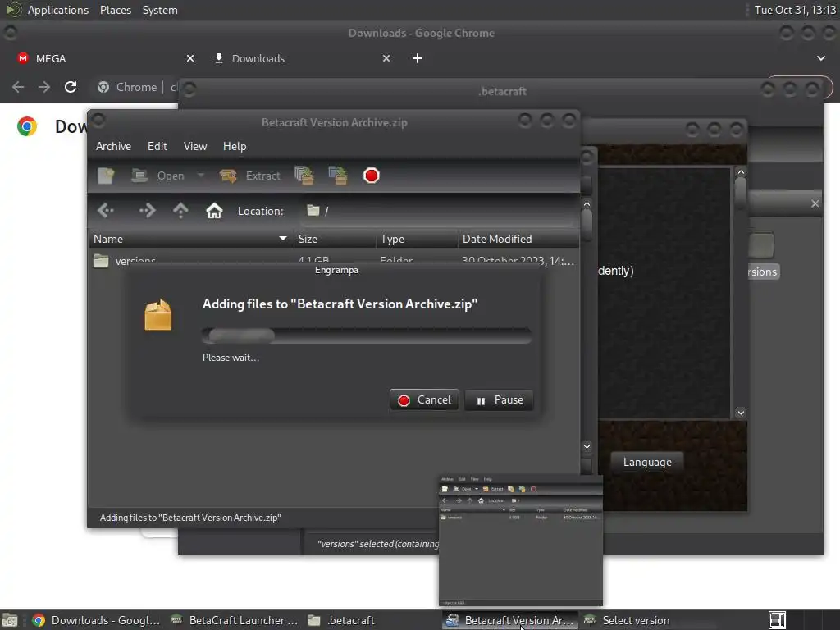
Task: Reload the Chrome page
Action: tap(71, 87)
